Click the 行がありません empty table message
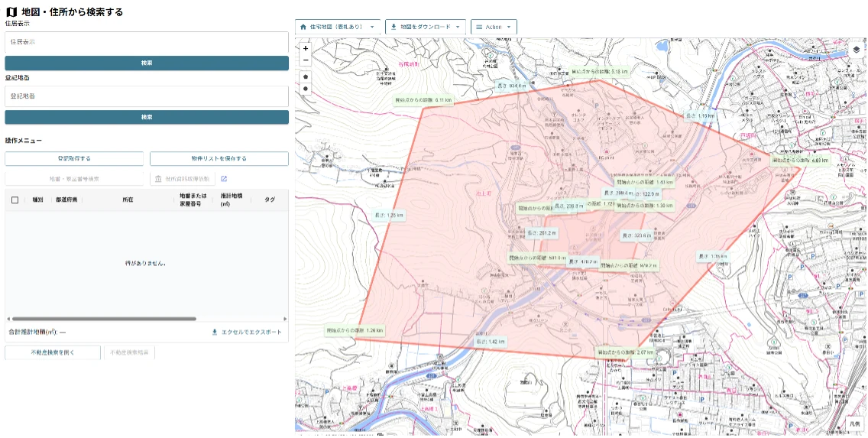 [146, 264]
